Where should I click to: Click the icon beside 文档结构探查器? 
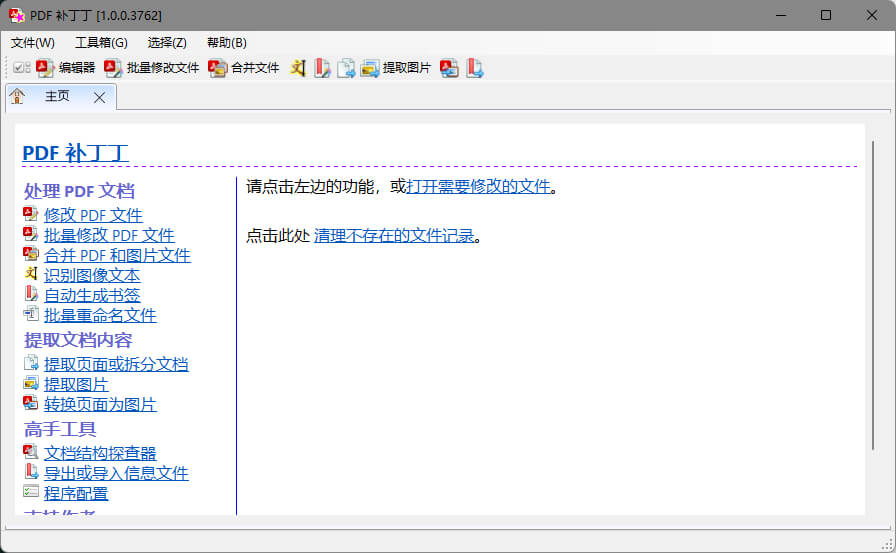click(x=31, y=452)
